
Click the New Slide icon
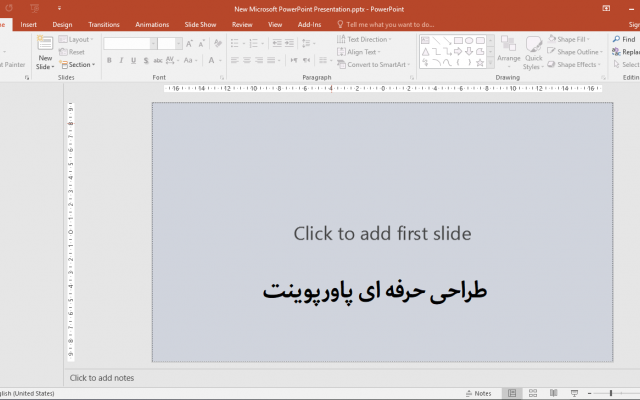45,43
